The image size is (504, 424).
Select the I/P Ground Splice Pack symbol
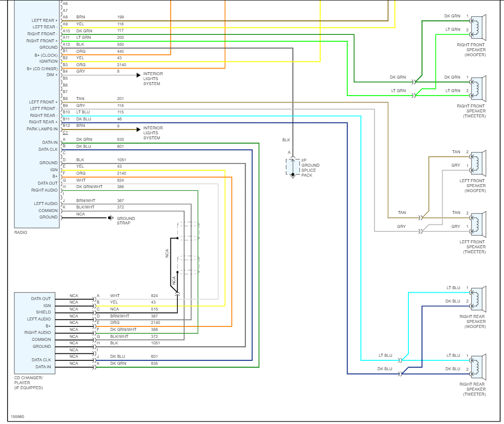point(293,167)
